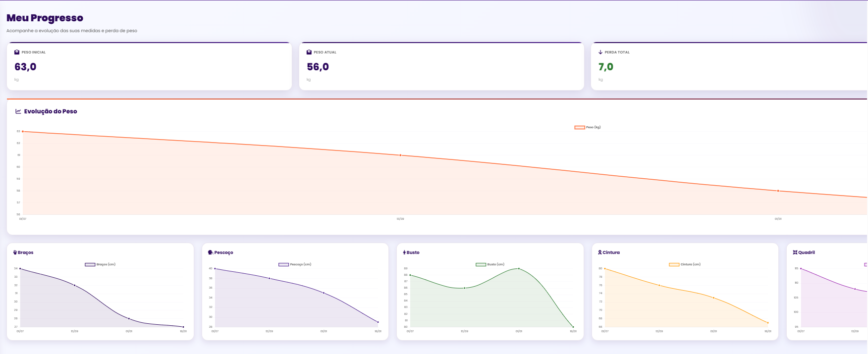
Task: Click the orange Cintura (cm) legend swatch
Action: point(674,264)
